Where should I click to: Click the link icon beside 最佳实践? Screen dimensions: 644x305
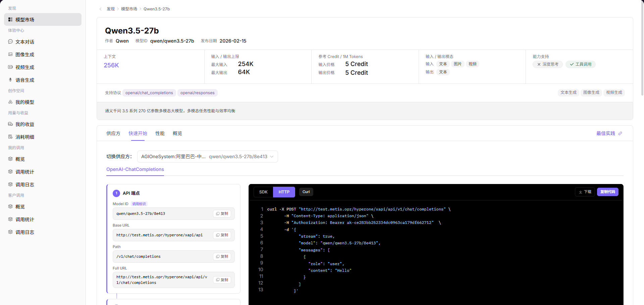click(620, 133)
